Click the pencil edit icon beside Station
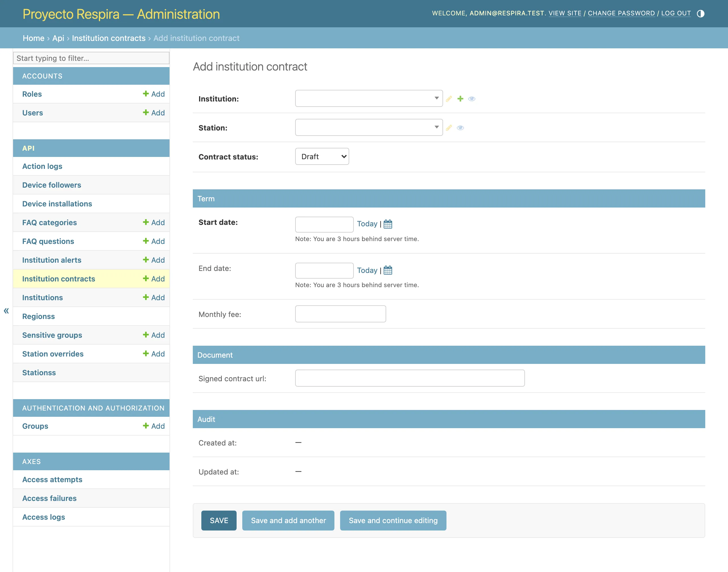 click(x=449, y=128)
